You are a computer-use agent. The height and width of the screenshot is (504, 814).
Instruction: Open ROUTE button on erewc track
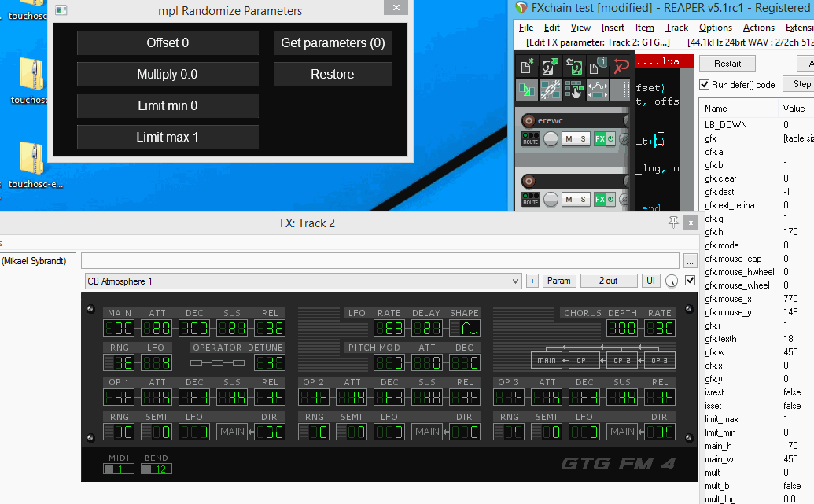[x=531, y=138]
